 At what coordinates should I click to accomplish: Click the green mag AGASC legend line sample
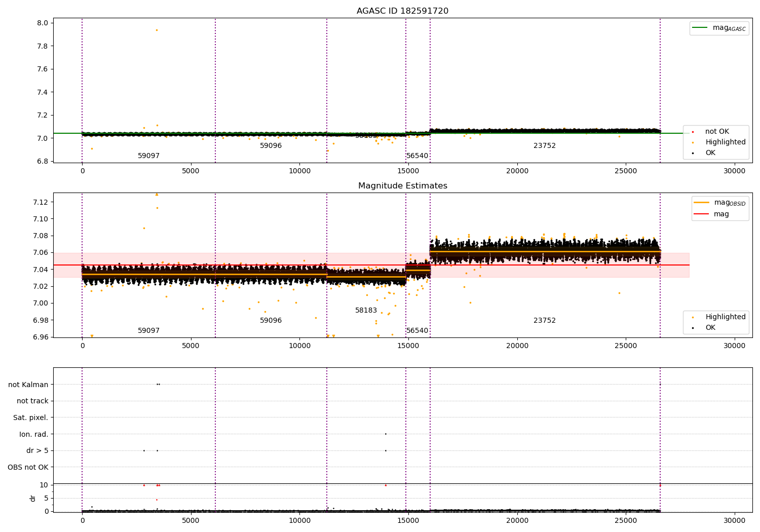pos(700,28)
